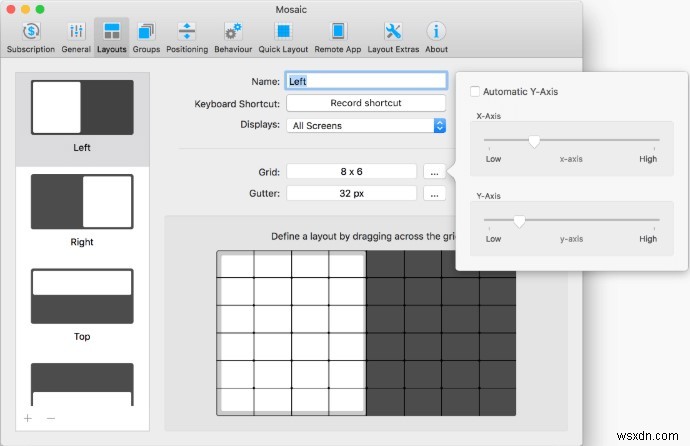Add a new layout with plus button
The image size is (690, 446).
pos(27,418)
